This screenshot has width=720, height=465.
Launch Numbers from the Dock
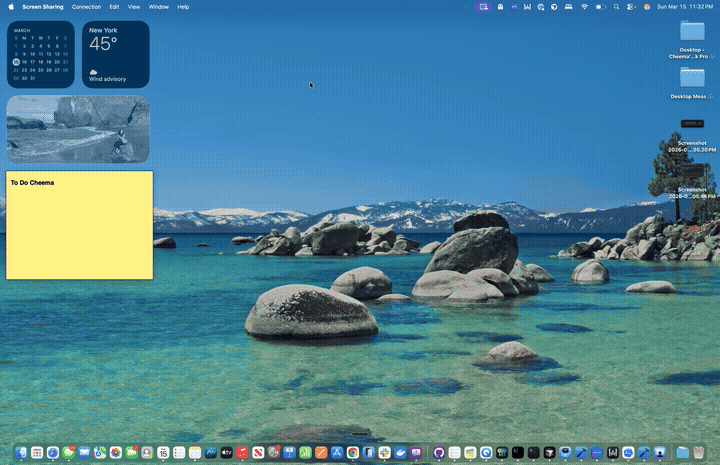(x=305, y=453)
